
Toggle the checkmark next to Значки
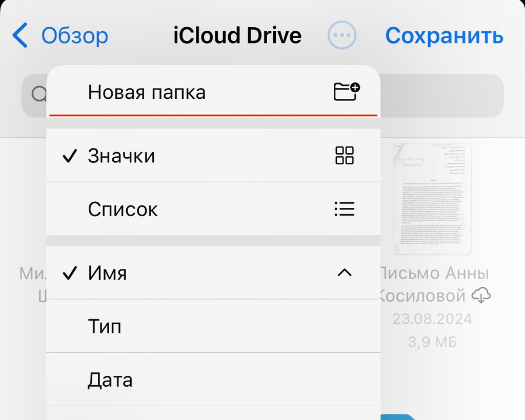click(69, 156)
